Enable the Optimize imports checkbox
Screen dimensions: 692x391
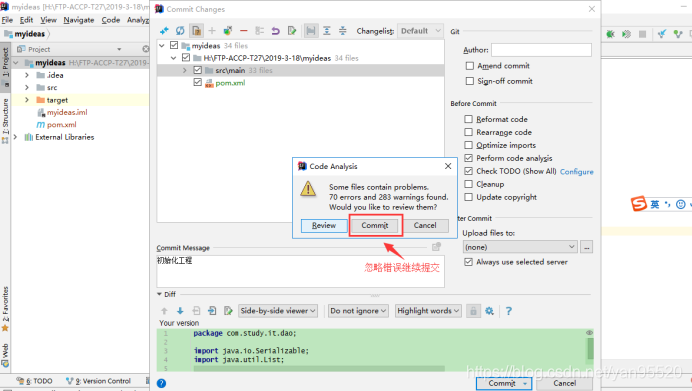click(468, 145)
